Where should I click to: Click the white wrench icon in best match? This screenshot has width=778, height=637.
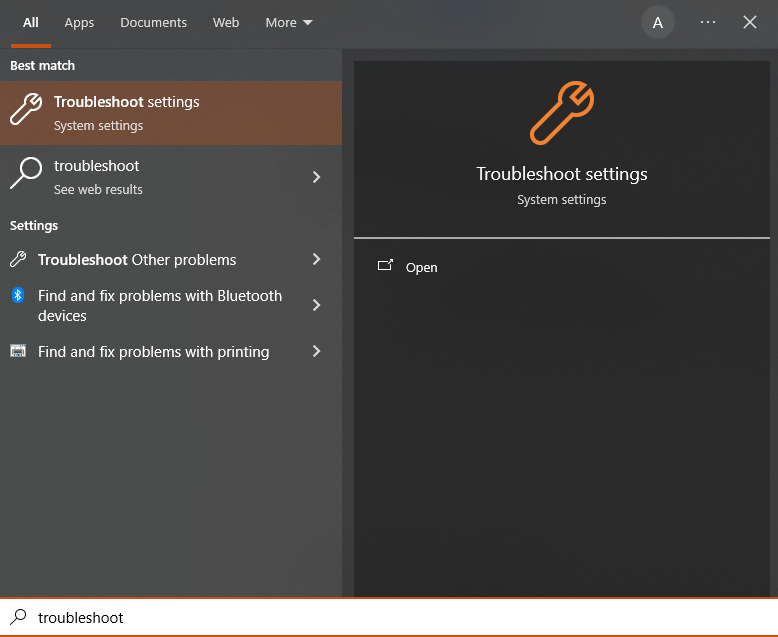pyautogui.click(x=26, y=109)
